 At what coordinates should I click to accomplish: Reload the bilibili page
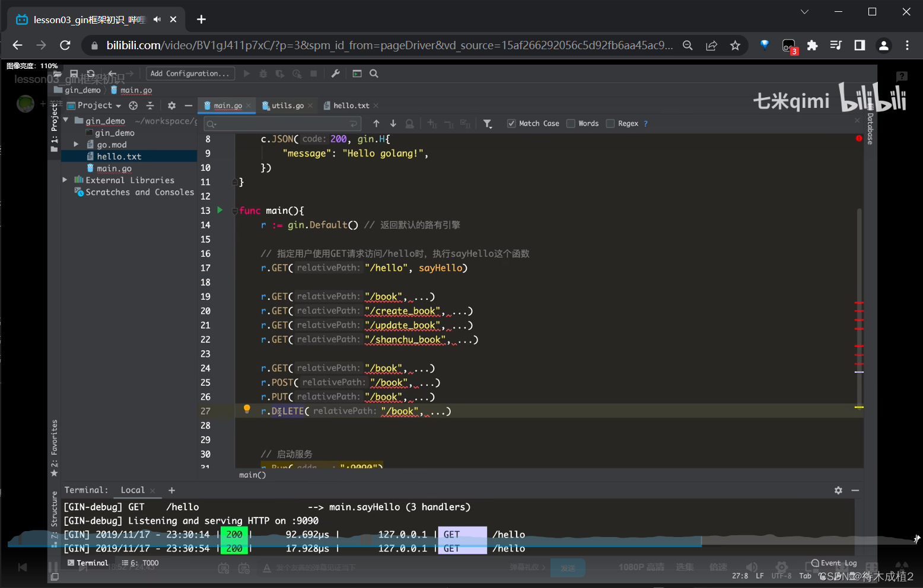click(x=65, y=46)
